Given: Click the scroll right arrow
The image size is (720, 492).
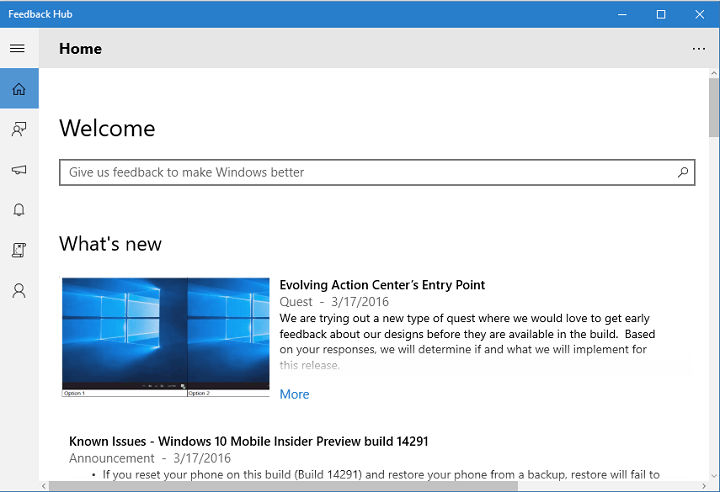Looking at the screenshot, I should point(704,486).
